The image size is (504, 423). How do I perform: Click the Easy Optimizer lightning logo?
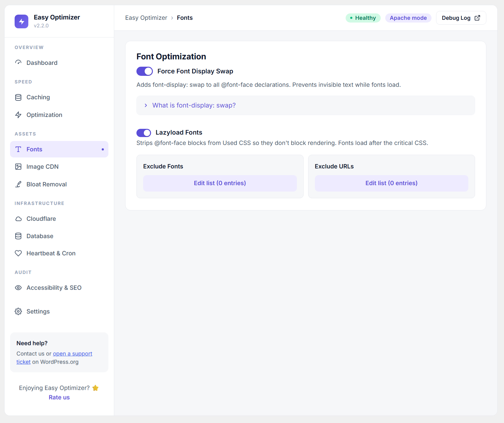pyautogui.click(x=21, y=21)
